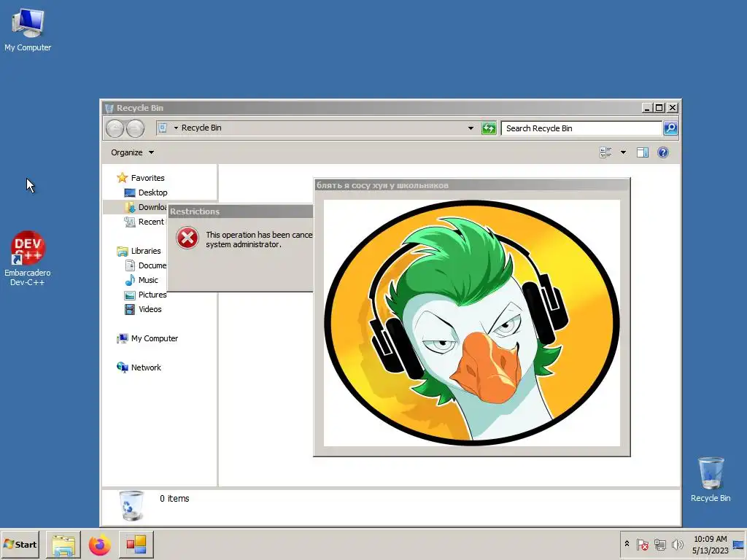Launch Embarcadero Dev-C++ desktop shortcut

(x=28, y=257)
